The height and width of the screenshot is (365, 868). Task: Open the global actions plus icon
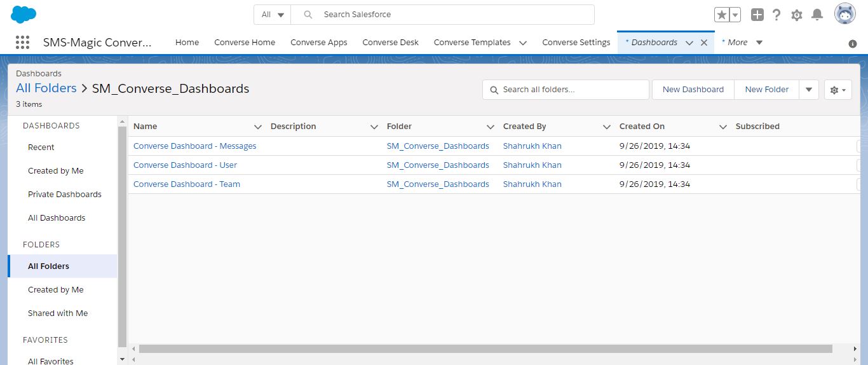tap(757, 15)
